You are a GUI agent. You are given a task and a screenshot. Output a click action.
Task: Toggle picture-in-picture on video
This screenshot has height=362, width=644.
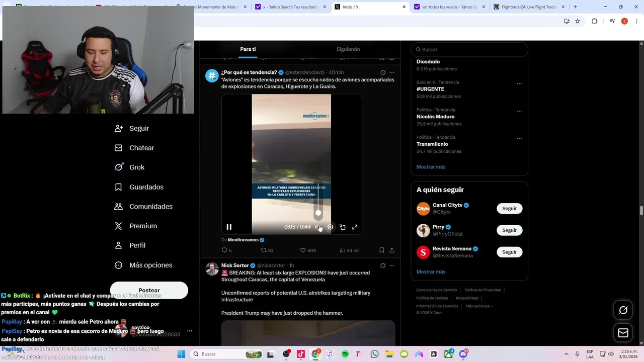pos(343,227)
